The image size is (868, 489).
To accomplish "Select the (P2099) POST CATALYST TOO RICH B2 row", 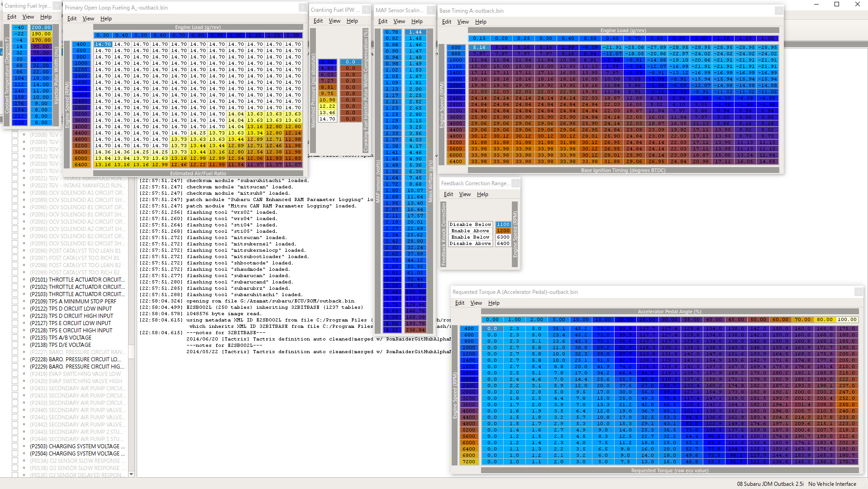I will pyautogui.click(x=75, y=273).
